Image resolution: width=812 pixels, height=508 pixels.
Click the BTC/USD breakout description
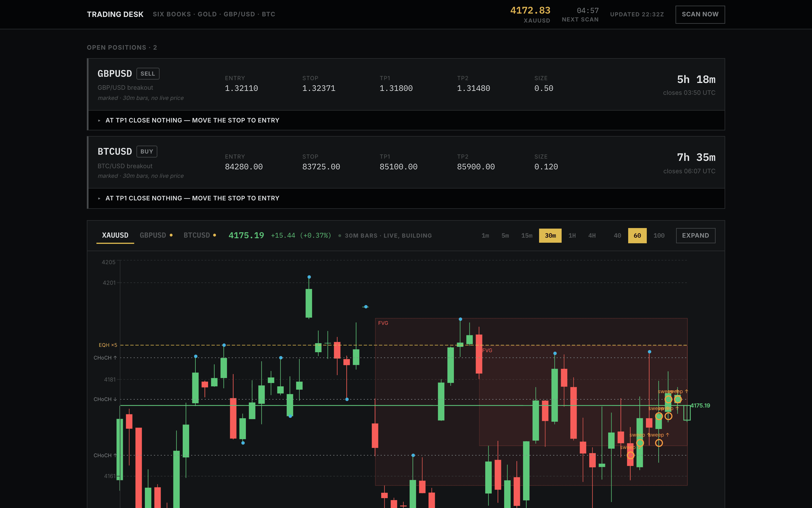pos(125,166)
